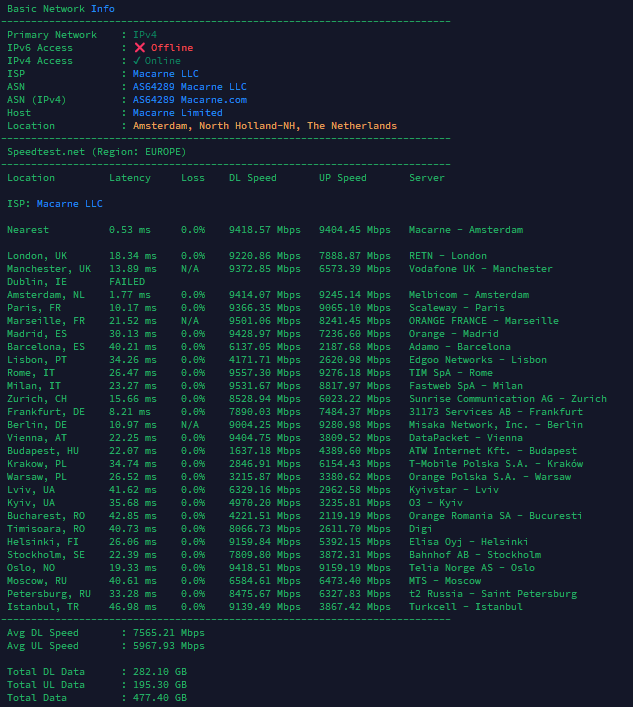Click the 'DL Speed' column header
This screenshot has height=707, width=633.
pyautogui.click(x=253, y=178)
